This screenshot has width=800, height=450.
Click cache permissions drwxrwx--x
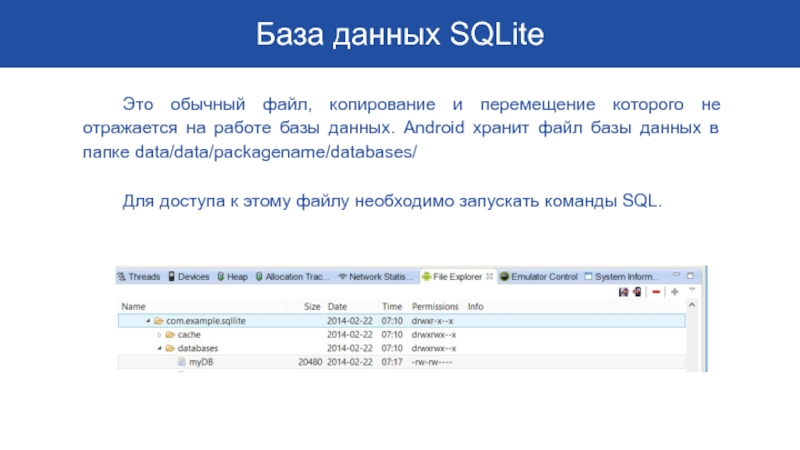tap(434, 335)
